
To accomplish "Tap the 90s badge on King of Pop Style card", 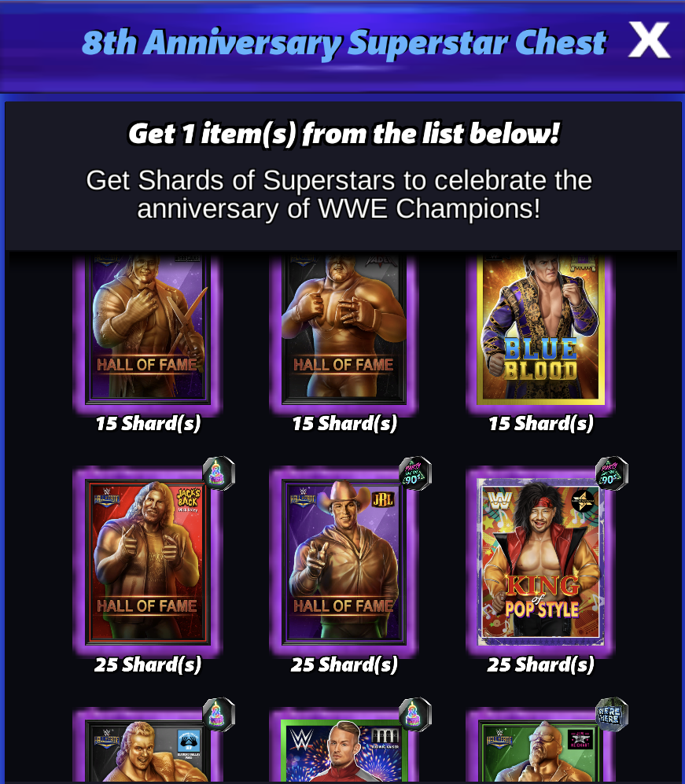I will pyautogui.click(x=612, y=473).
